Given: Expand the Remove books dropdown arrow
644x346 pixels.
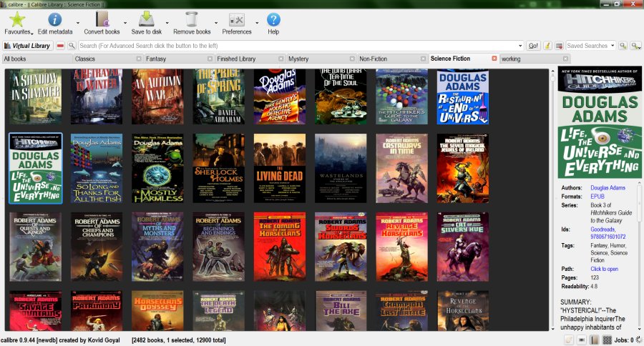Looking at the screenshot, I should pos(216,22).
